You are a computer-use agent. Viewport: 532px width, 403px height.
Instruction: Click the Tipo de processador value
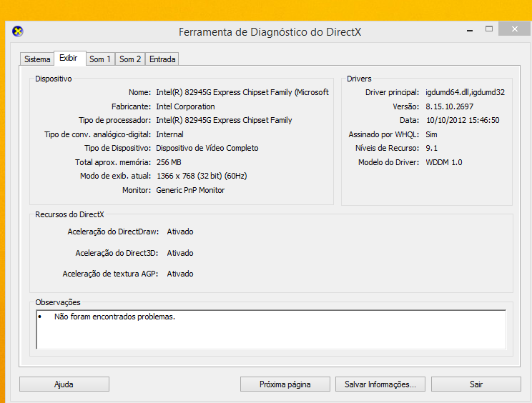click(x=224, y=120)
